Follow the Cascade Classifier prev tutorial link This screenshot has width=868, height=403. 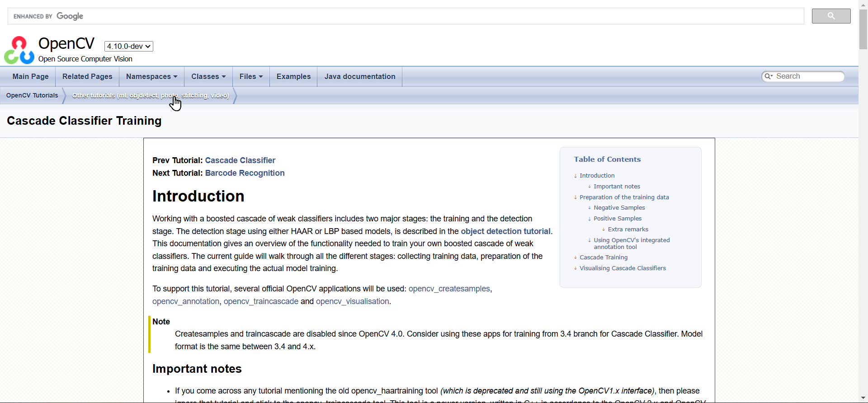pyautogui.click(x=240, y=160)
